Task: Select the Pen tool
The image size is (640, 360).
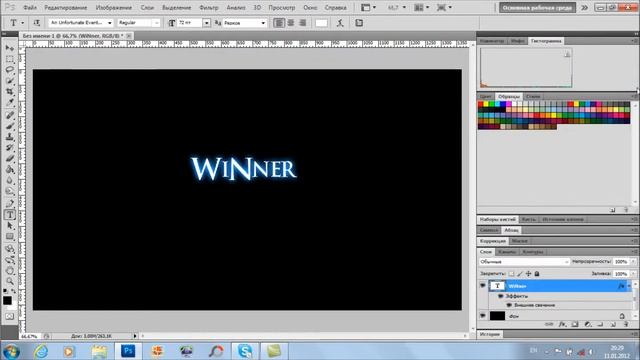Action: 10,203
